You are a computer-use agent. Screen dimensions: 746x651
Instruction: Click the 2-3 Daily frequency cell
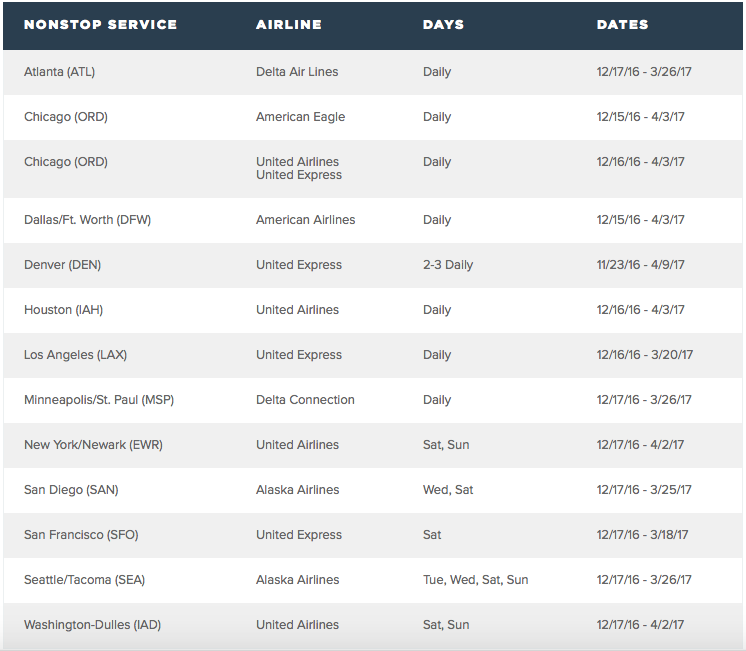point(447,265)
